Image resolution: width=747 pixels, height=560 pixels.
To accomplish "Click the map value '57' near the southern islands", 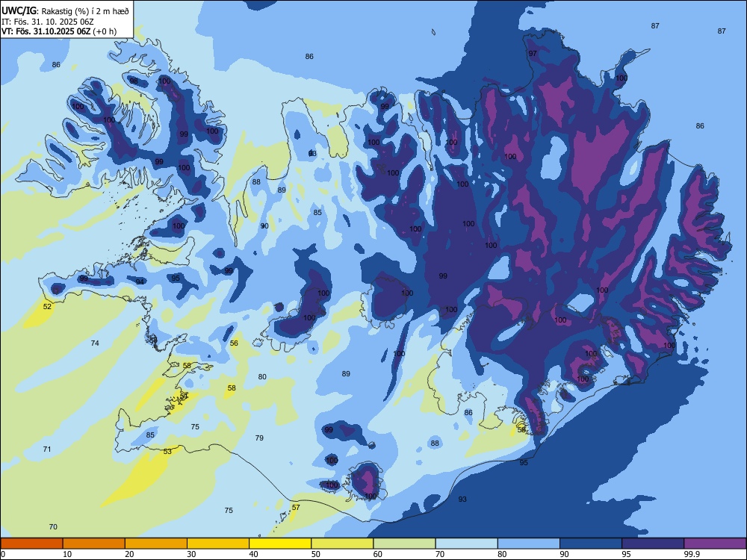I will (296, 508).
